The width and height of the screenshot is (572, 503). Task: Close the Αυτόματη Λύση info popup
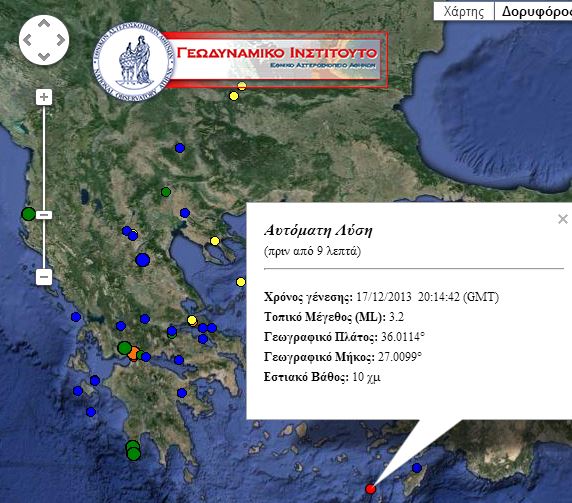pyautogui.click(x=563, y=219)
